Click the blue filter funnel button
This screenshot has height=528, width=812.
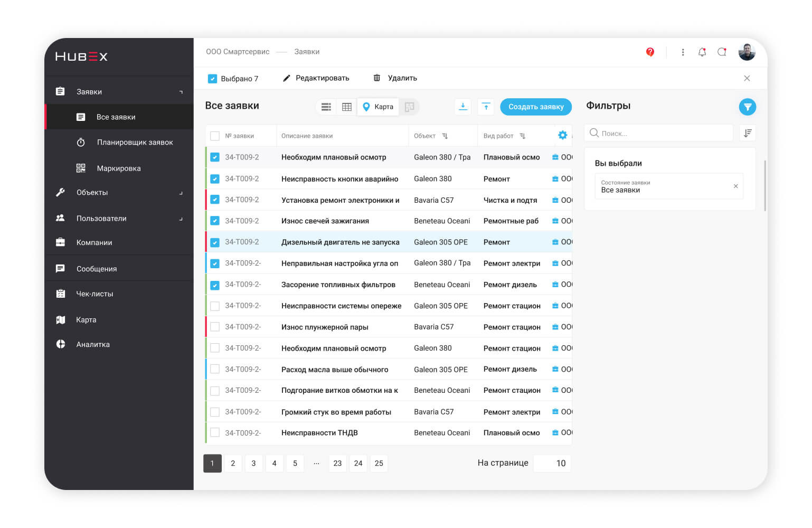pyautogui.click(x=747, y=107)
